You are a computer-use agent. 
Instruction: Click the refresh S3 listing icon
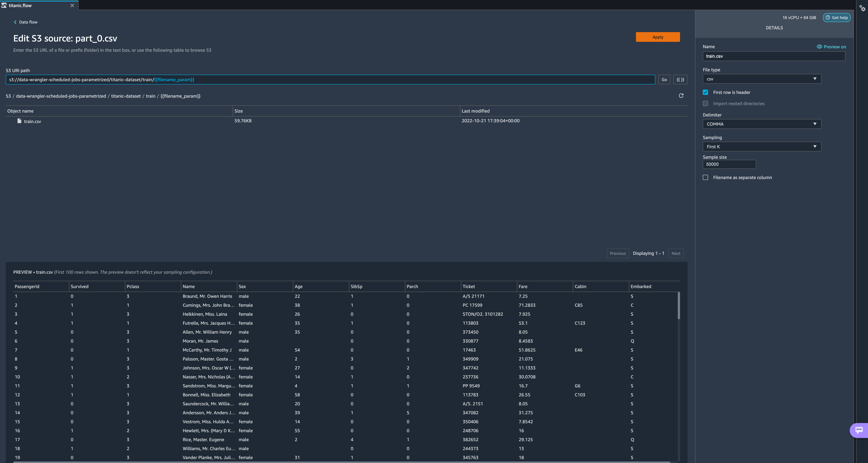pyautogui.click(x=681, y=96)
